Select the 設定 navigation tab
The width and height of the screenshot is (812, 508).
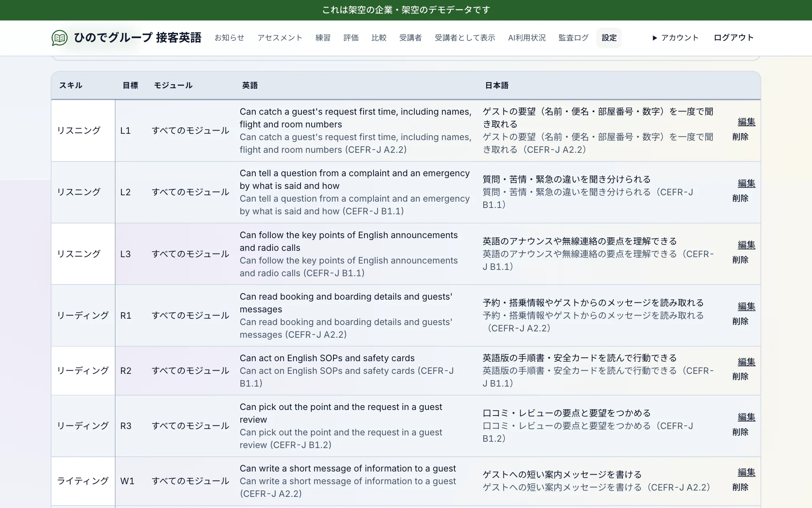[609, 38]
